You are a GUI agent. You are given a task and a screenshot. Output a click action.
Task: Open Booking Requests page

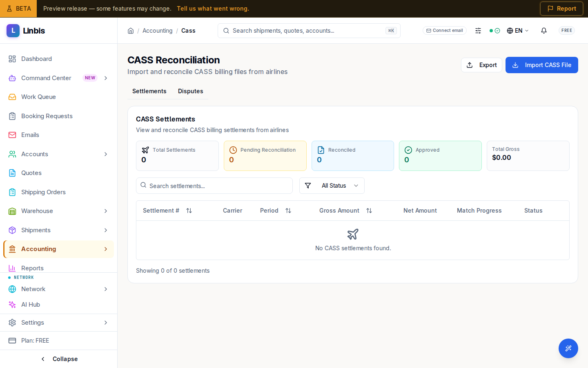58,116
